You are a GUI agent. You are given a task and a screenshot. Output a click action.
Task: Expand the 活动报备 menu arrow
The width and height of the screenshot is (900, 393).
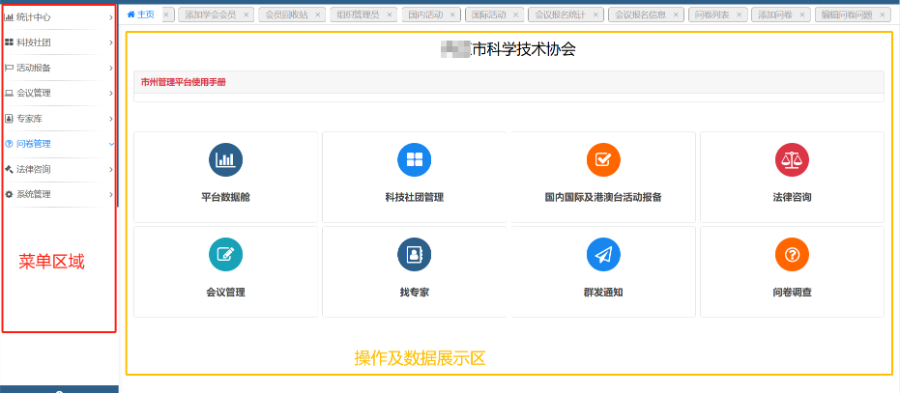[111, 68]
